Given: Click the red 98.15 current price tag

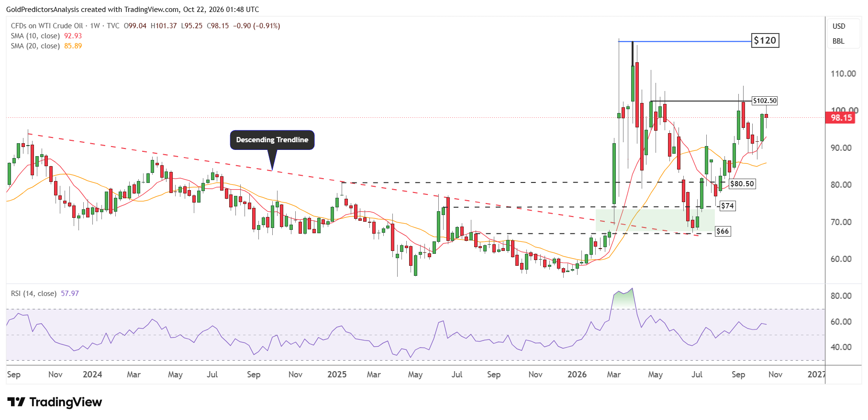Looking at the screenshot, I should pos(841,118).
